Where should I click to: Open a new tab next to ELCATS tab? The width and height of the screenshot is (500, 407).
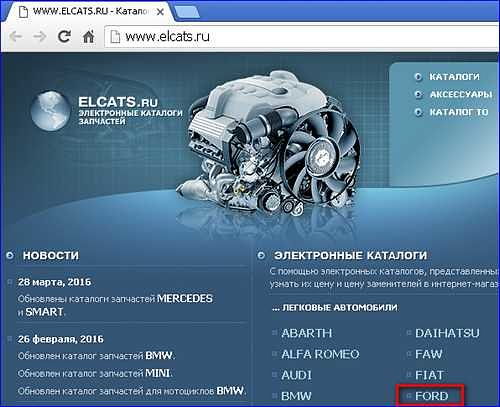click(x=187, y=12)
